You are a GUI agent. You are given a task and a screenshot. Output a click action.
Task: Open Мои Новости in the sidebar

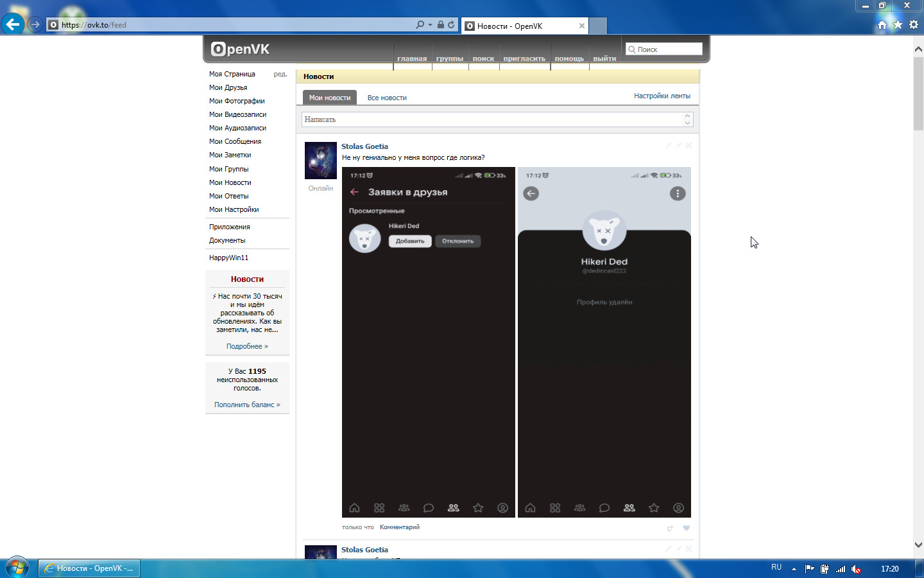pyautogui.click(x=230, y=182)
